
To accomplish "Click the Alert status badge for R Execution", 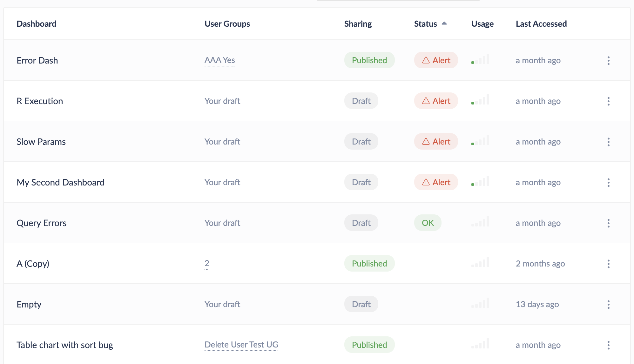I will [x=436, y=101].
